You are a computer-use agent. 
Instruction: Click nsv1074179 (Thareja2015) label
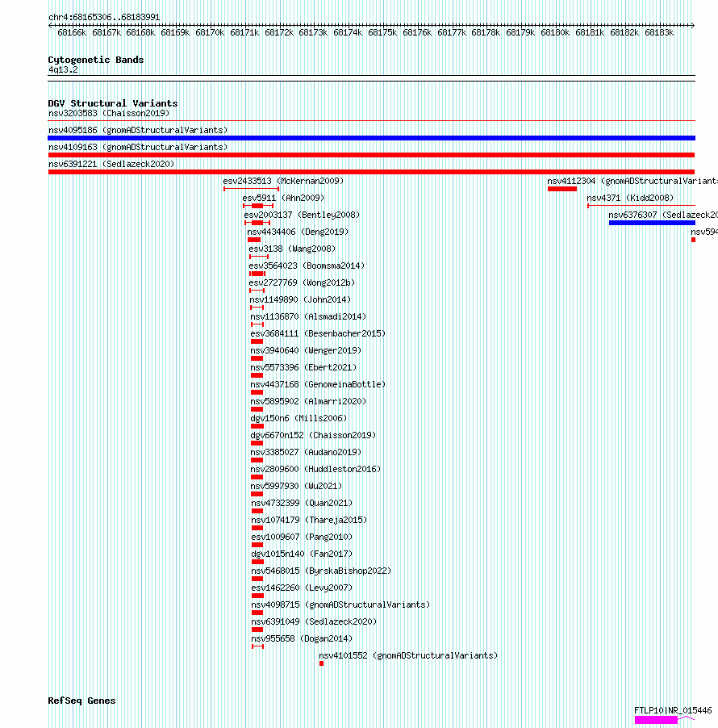pos(309,520)
